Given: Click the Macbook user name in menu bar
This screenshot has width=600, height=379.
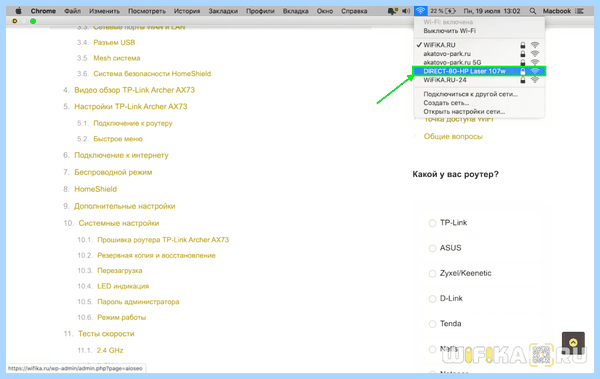Looking at the screenshot, I should [x=556, y=11].
